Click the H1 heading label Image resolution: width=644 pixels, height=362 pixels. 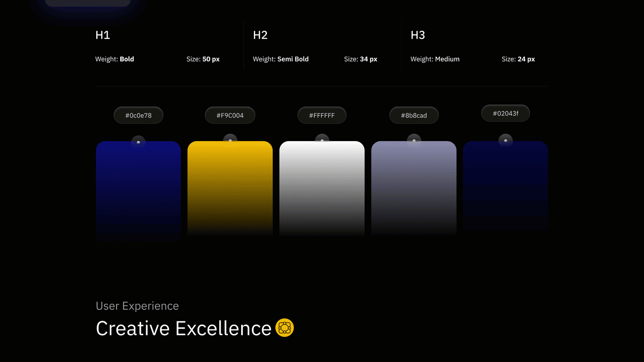pos(103,35)
